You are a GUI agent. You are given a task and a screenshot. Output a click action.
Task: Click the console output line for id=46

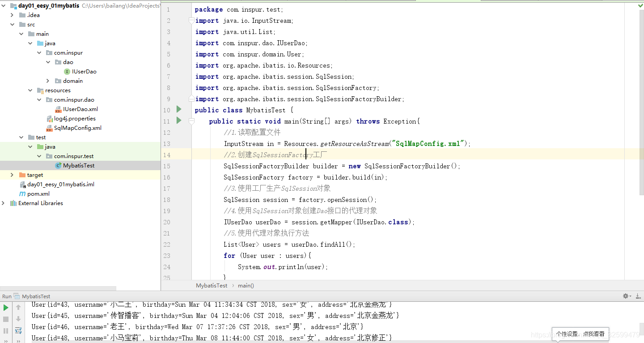pos(197,327)
